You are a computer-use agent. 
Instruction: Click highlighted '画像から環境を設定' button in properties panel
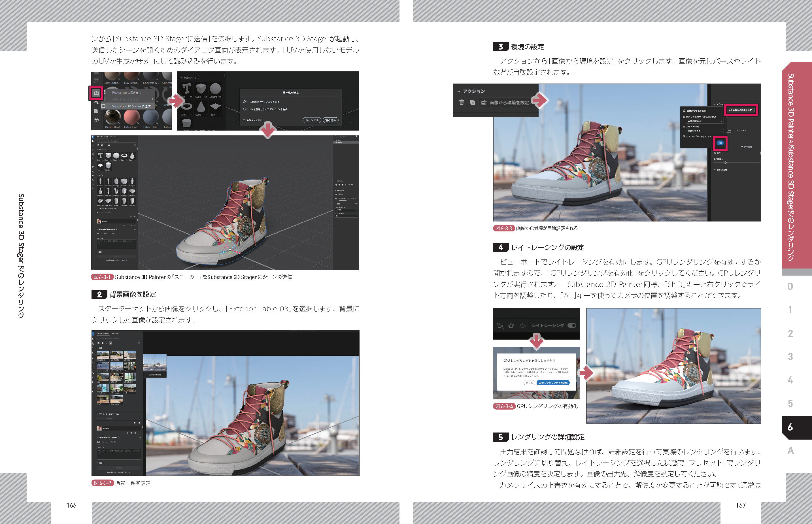point(741,110)
